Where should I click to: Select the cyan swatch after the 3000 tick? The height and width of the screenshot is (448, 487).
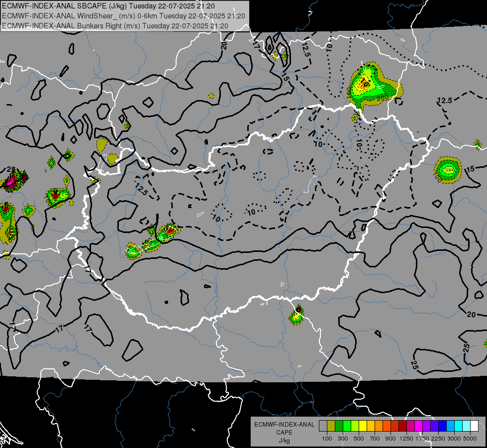click(459, 426)
